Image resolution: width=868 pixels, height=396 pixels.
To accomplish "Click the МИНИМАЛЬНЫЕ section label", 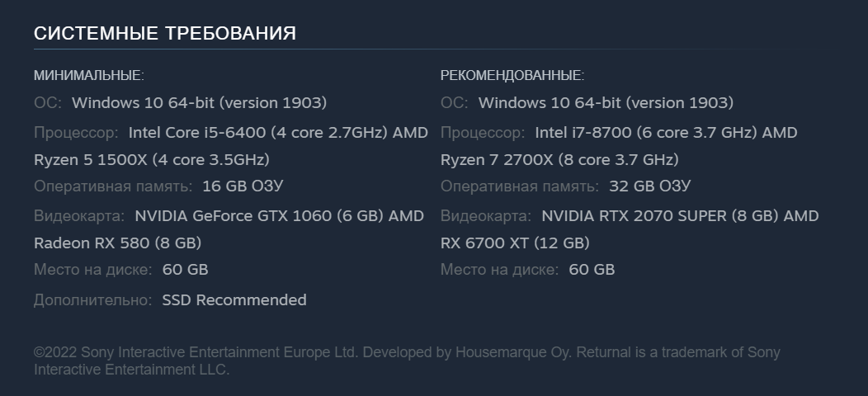I will pyautogui.click(x=89, y=75).
